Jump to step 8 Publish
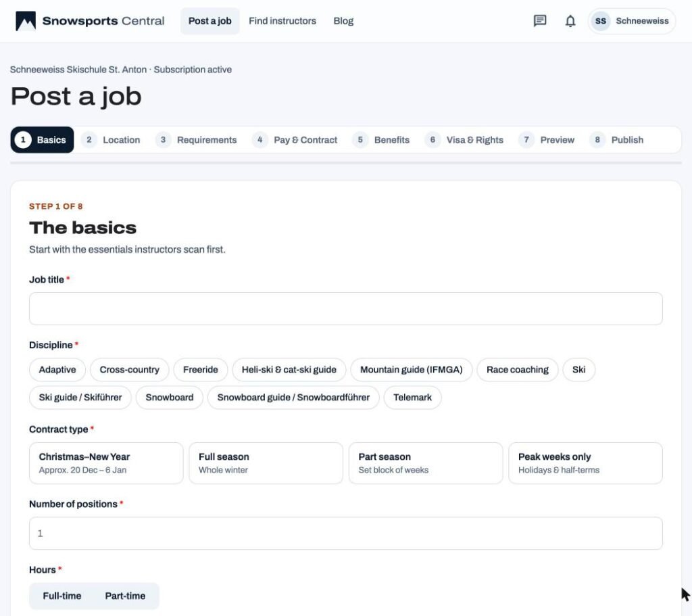 point(616,139)
